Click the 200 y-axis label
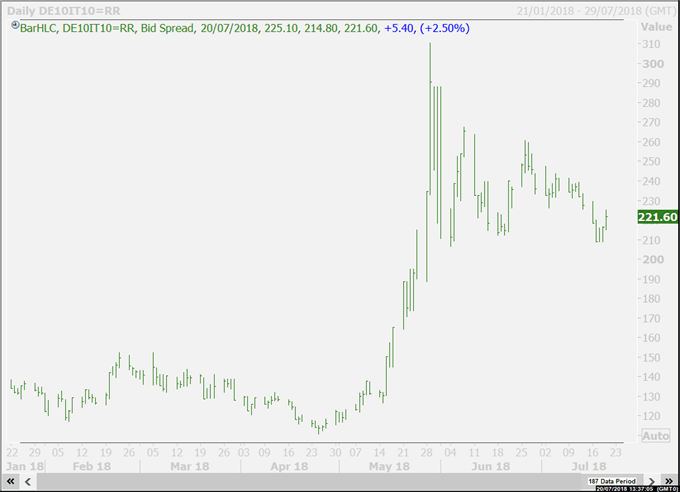 [x=653, y=259]
